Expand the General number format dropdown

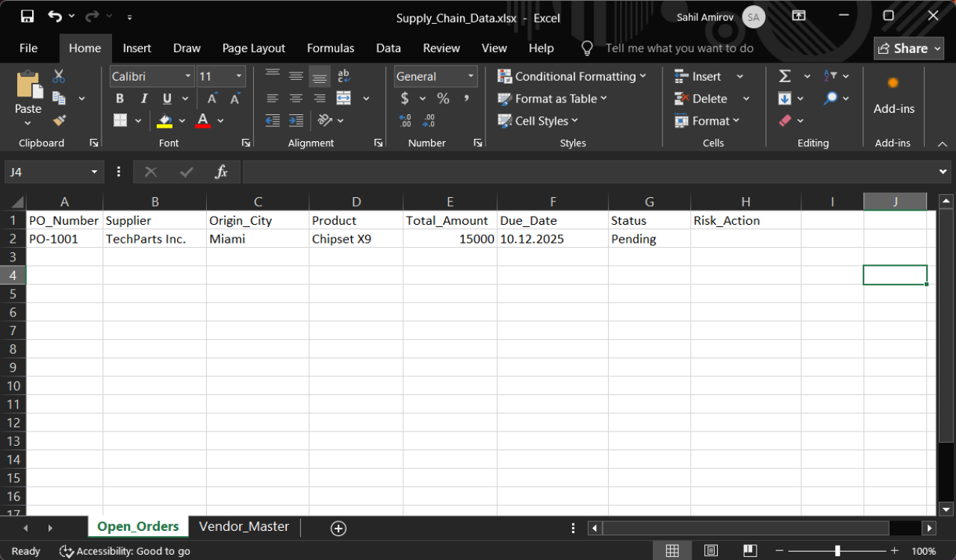point(471,76)
